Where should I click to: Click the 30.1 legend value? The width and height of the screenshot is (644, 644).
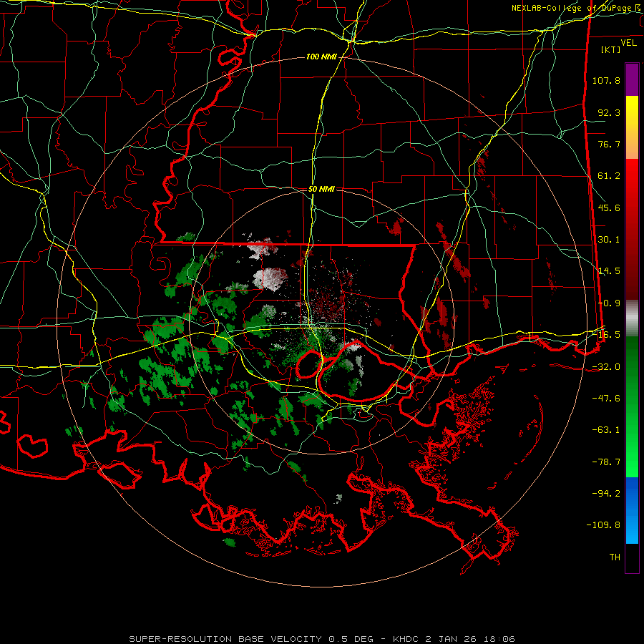click(609, 240)
